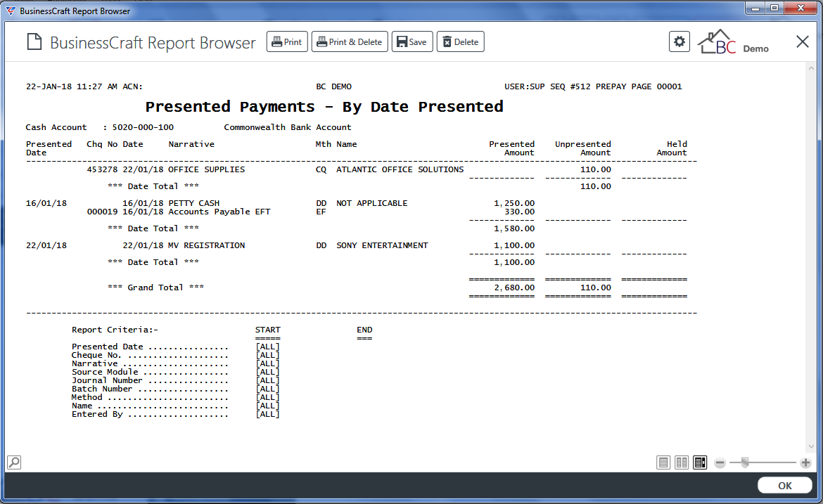This screenshot has width=823, height=504.
Task: Click Accounts Payable EFT narrative
Action: 219,212
